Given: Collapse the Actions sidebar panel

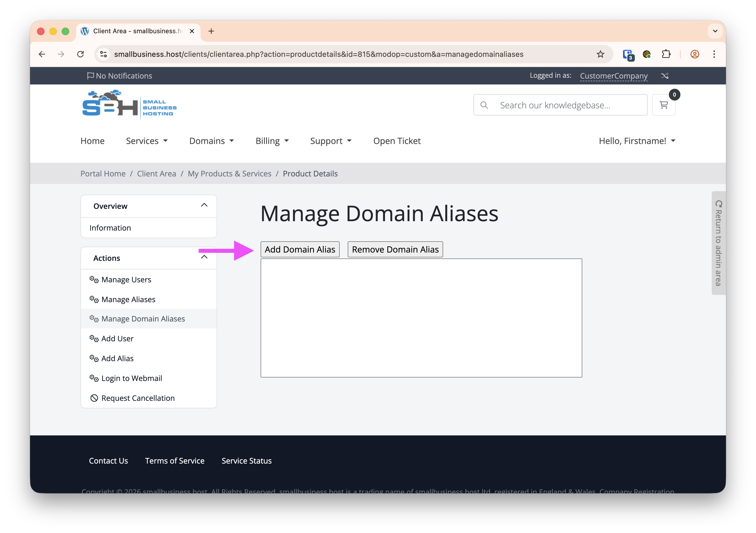Looking at the screenshot, I should point(204,257).
